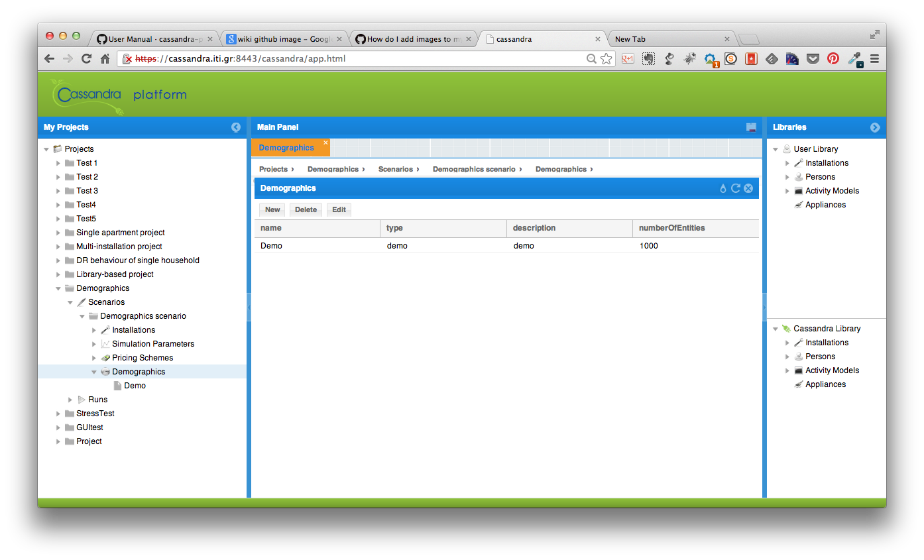Sort by the description column header
This screenshot has height=560, width=924.
click(570, 228)
